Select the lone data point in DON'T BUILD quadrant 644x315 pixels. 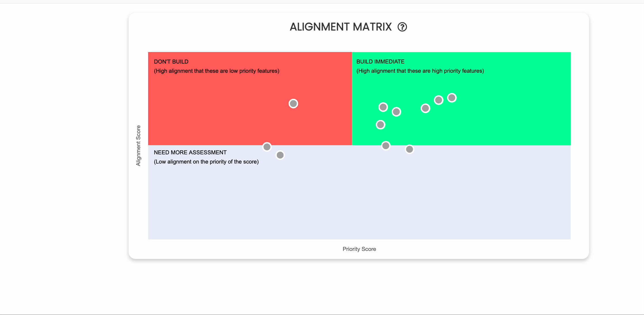[x=293, y=103]
